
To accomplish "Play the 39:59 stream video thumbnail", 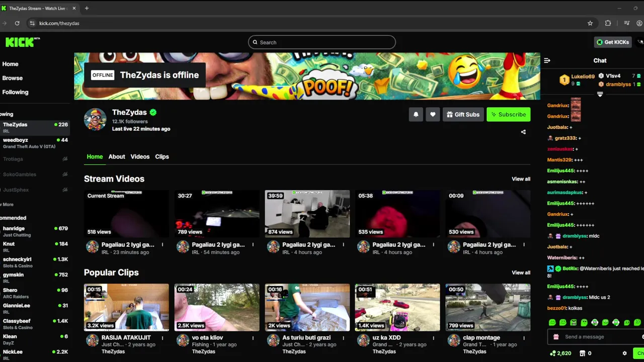I will [307, 214].
